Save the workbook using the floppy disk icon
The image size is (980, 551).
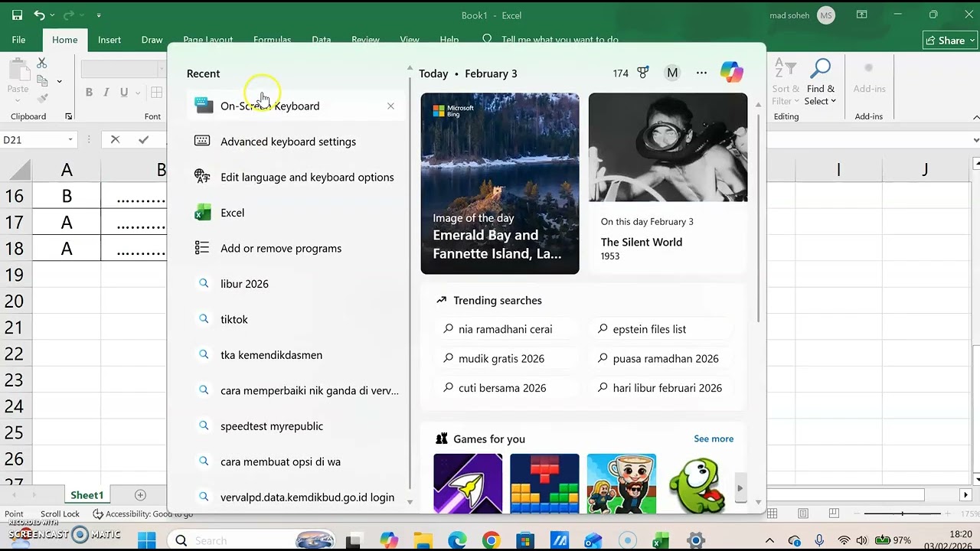[17, 15]
